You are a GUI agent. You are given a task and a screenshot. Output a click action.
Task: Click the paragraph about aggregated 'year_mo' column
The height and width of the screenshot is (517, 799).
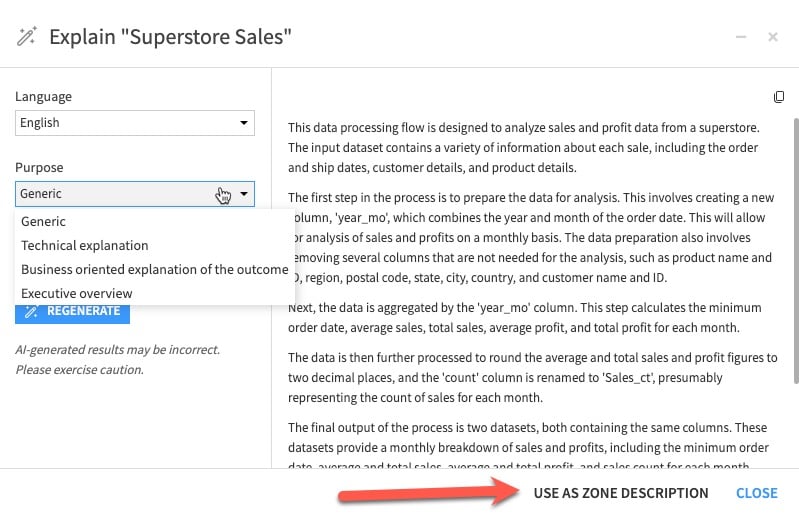(x=525, y=318)
